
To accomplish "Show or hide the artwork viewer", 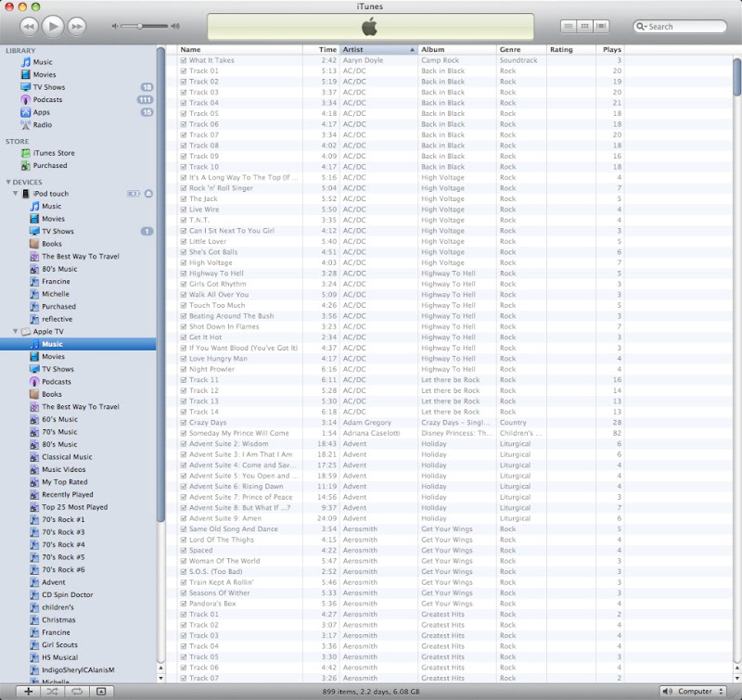I will click(x=101, y=691).
